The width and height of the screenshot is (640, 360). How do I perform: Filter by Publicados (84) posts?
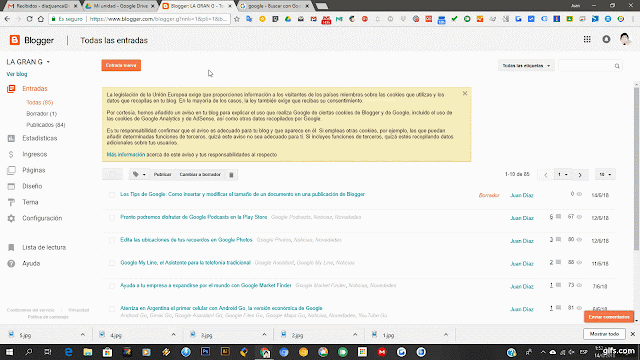click(46, 125)
